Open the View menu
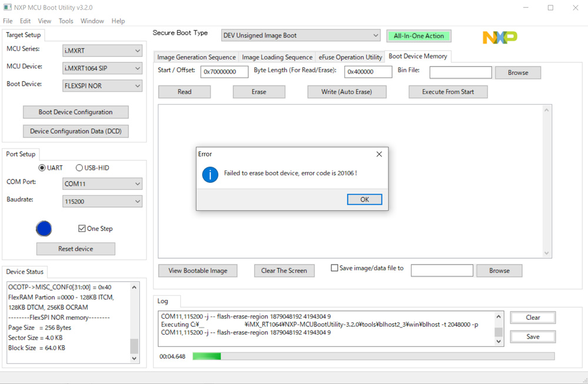This screenshot has width=588, height=384. tap(44, 21)
